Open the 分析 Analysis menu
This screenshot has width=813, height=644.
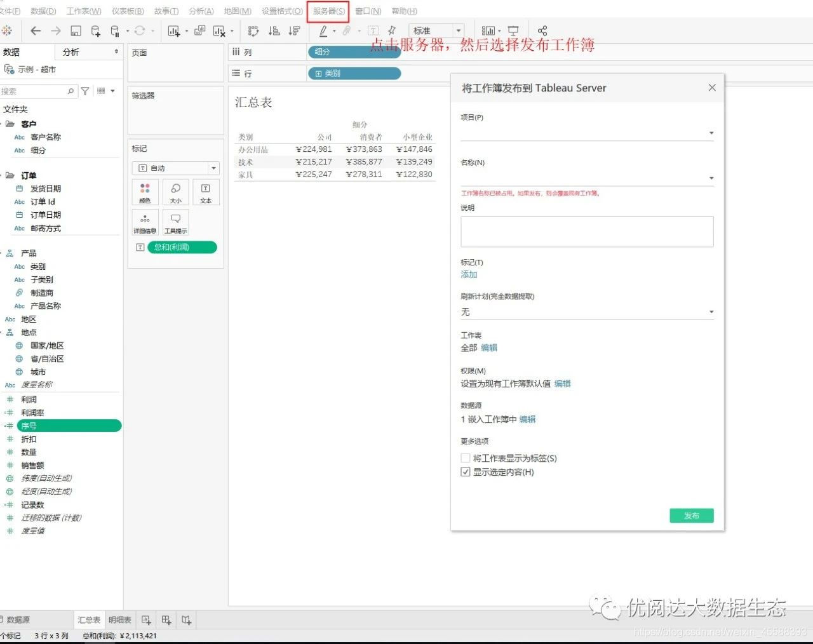(201, 11)
